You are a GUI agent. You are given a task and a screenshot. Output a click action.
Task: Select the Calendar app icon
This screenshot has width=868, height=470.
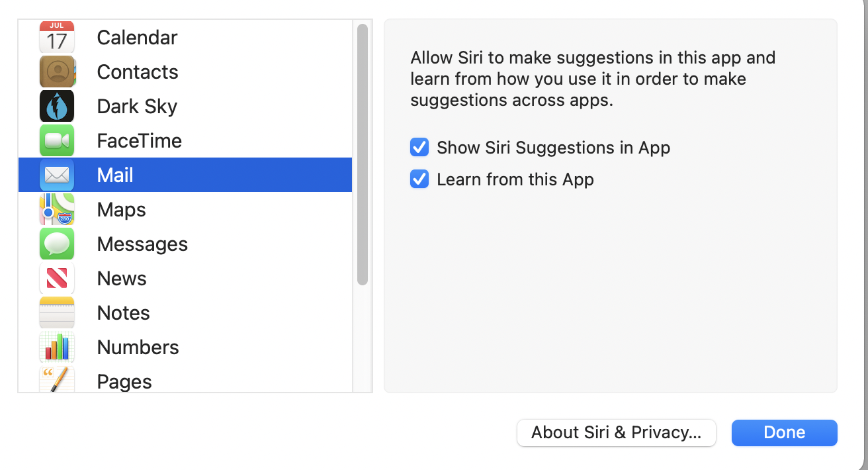point(57,37)
